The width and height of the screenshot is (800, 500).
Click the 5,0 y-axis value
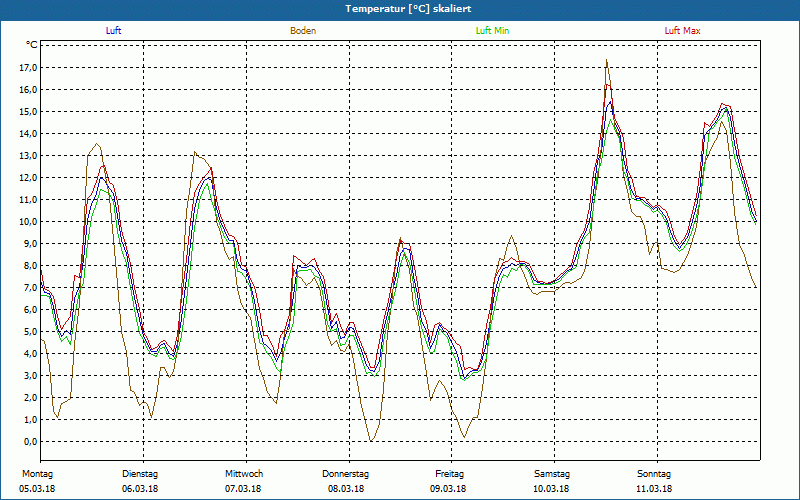click(x=31, y=332)
